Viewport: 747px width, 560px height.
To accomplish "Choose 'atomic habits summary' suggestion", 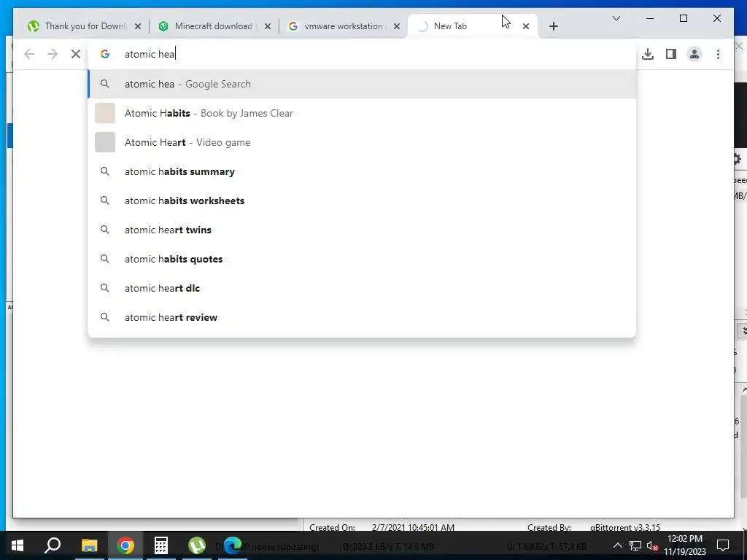I will (x=362, y=171).
